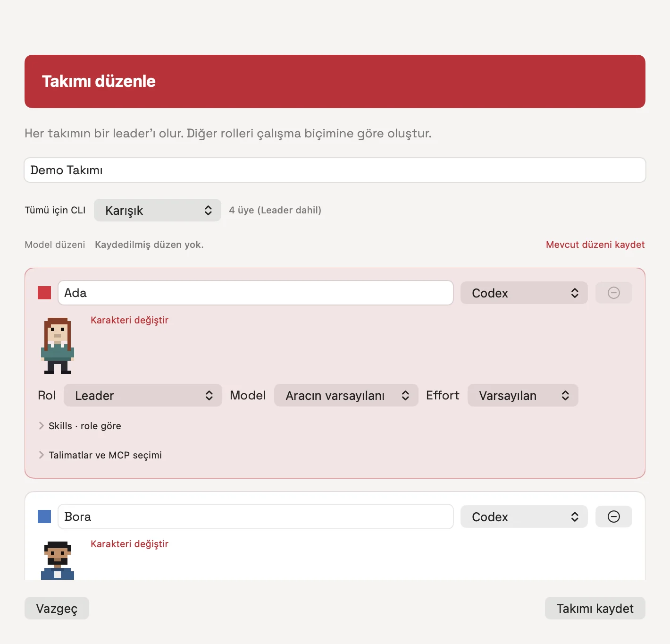The image size is (670, 644).
Task: Focus the member name field 'Ada'
Action: click(256, 293)
